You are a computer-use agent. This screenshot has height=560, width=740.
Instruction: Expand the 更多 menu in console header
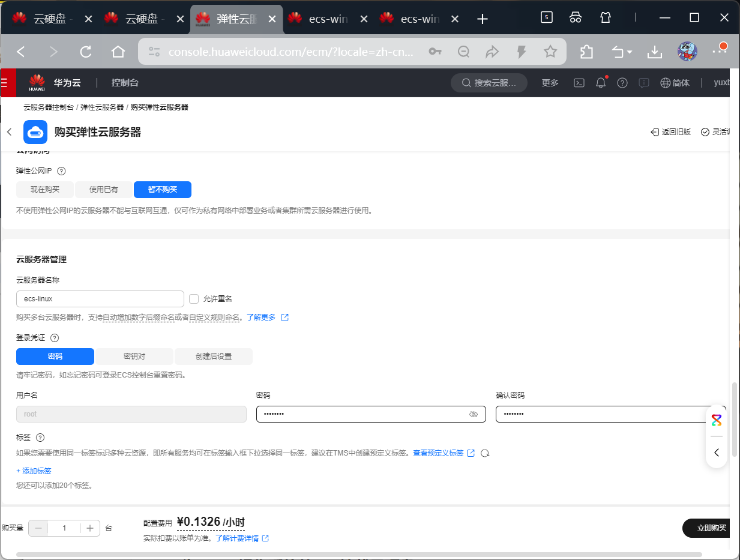pyautogui.click(x=550, y=83)
